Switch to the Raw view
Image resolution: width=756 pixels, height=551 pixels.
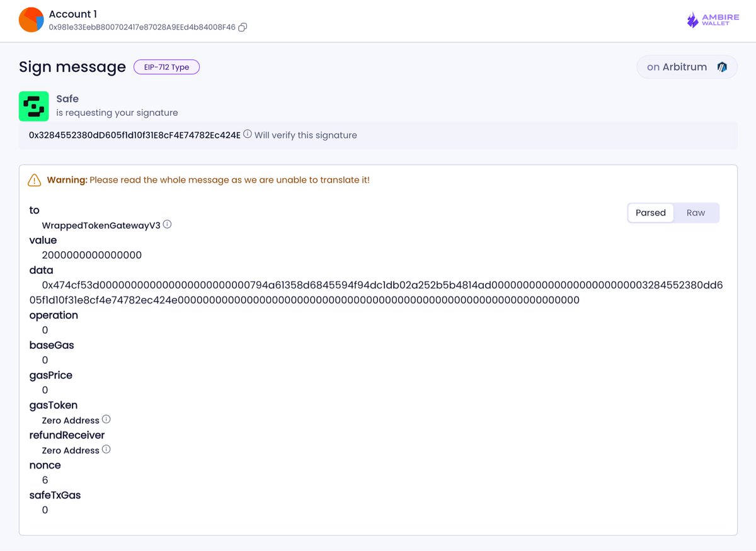pyautogui.click(x=696, y=213)
